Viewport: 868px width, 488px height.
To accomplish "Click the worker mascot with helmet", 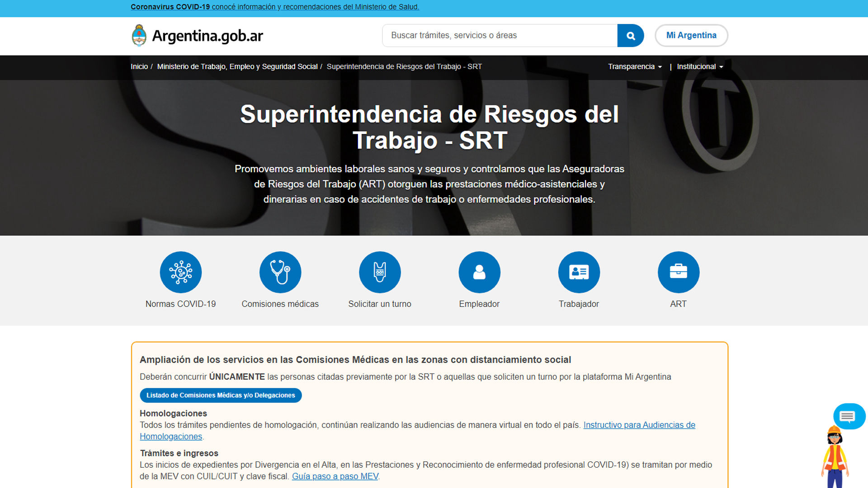I will (835, 456).
